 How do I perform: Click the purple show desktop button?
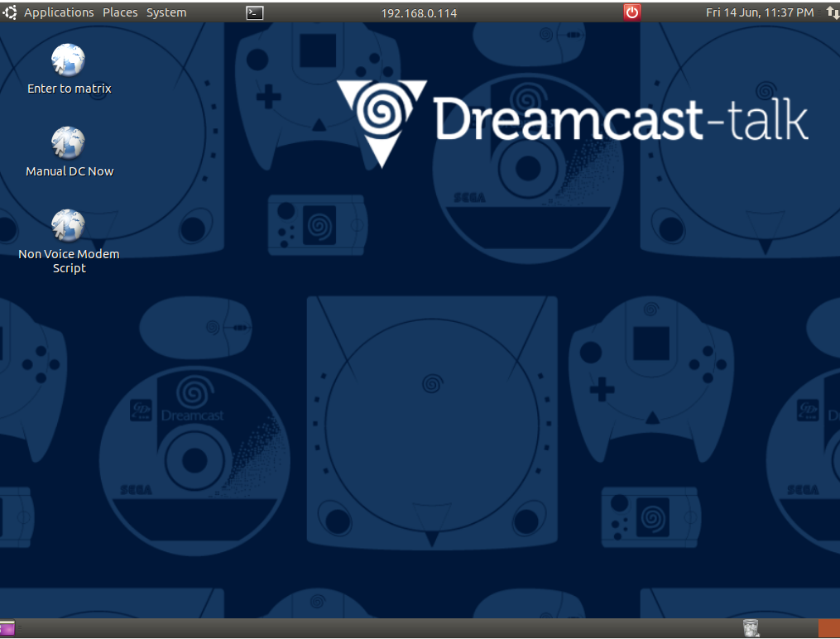(7, 627)
